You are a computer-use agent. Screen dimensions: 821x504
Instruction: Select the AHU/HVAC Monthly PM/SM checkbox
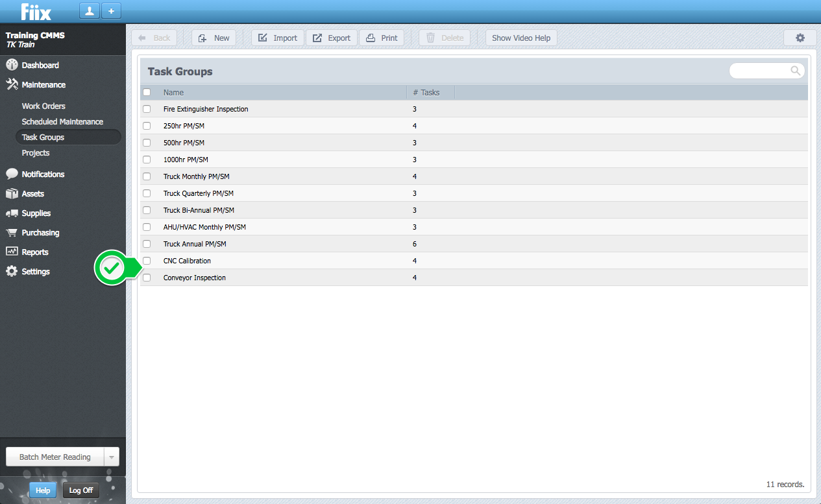pos(147,227)
